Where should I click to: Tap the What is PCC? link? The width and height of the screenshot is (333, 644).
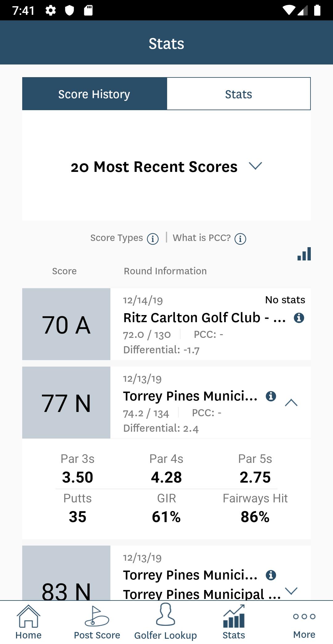(x=202, y=238)
